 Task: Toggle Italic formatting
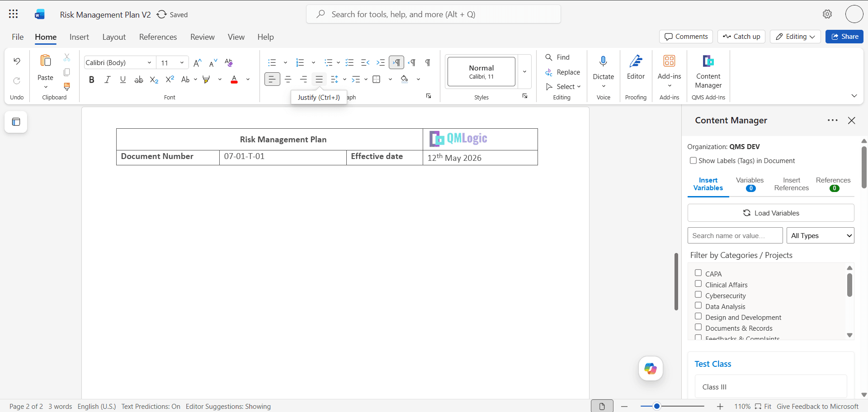coord(107,80)
